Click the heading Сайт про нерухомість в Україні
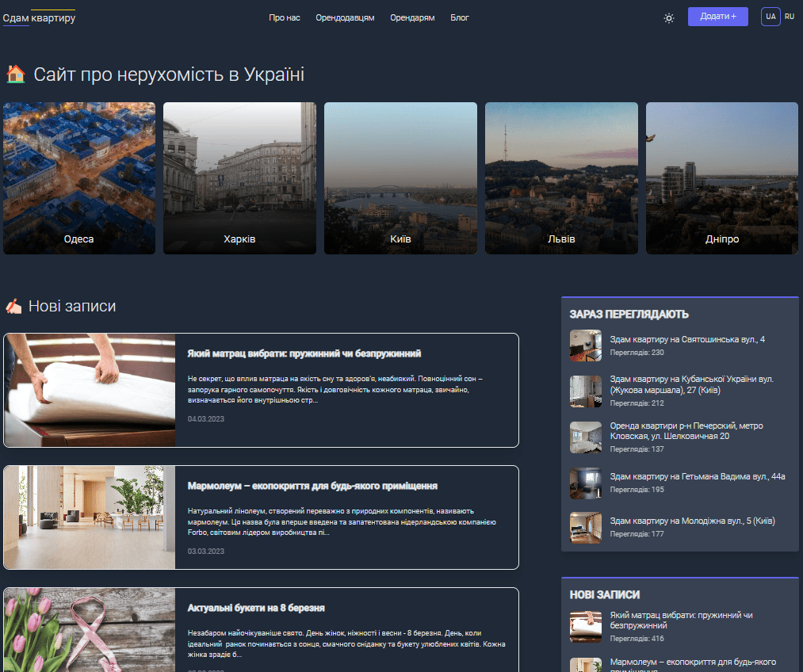Viewport: 803px width, 672px height. click(169, 74)
